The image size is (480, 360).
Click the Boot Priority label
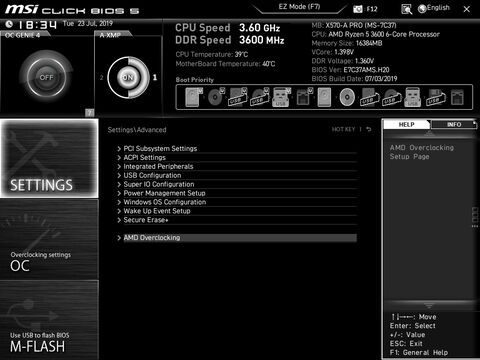195,80
